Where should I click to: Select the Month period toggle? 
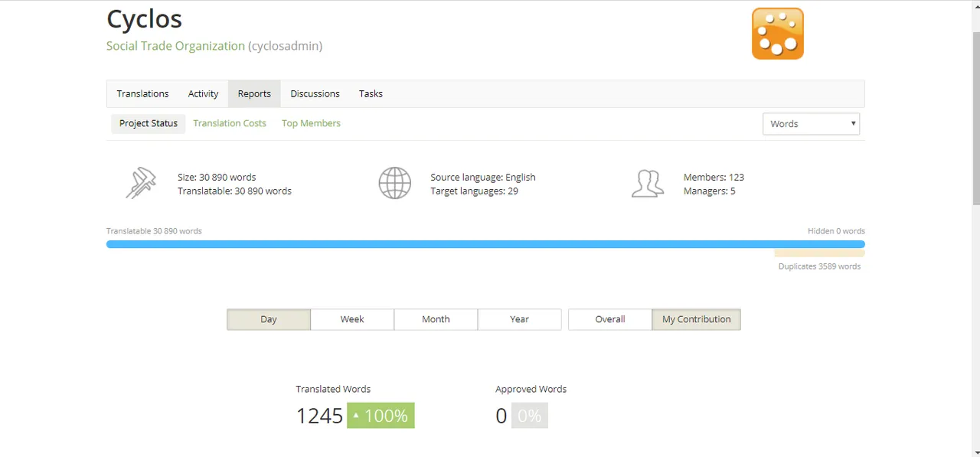(436, 319)
